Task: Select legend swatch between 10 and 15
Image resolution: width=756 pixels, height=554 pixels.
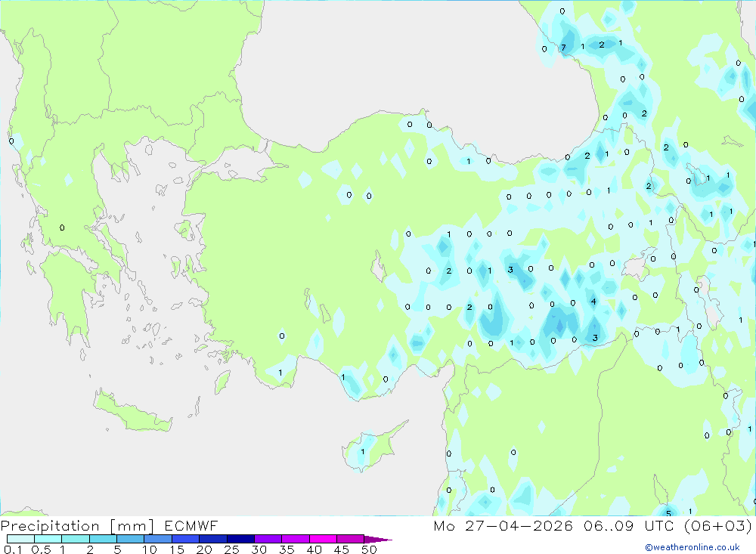Action: [x=158, y=539]
